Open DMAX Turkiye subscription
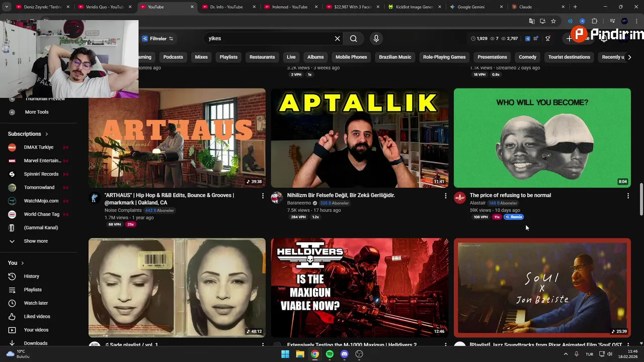 (39, 147)
